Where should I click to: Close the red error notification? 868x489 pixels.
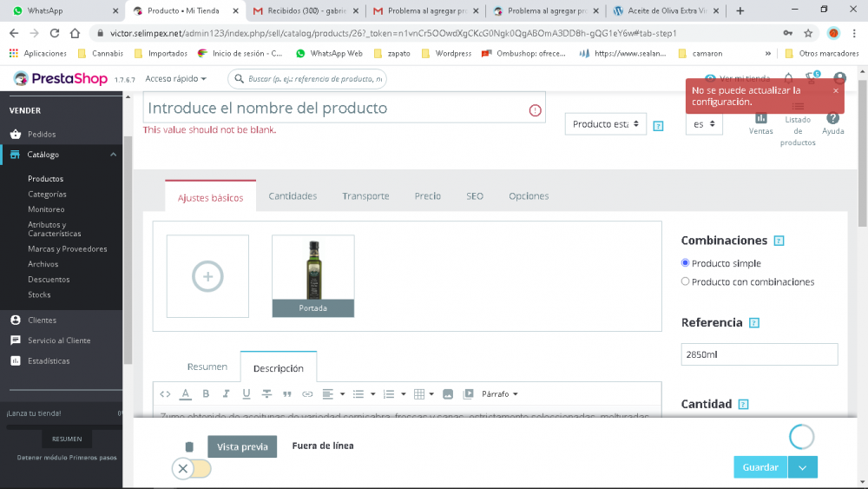tap(836, 91)
